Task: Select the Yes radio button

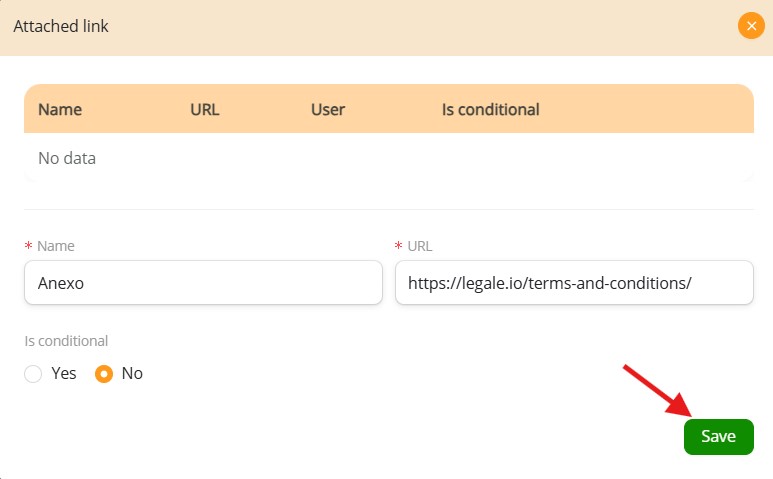Action: [33, 374]
